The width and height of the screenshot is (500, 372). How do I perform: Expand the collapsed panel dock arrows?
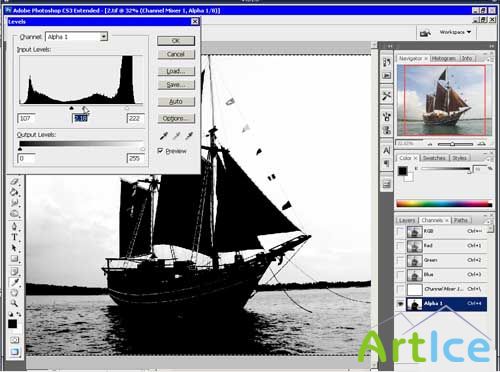pos(389,46)
